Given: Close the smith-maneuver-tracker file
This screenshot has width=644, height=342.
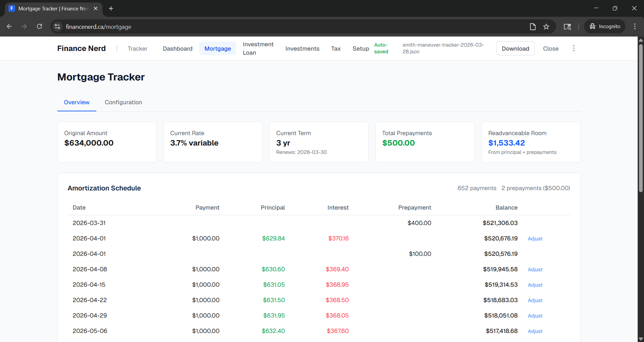Looking at the screenshot, I should (x=551, y=49).
